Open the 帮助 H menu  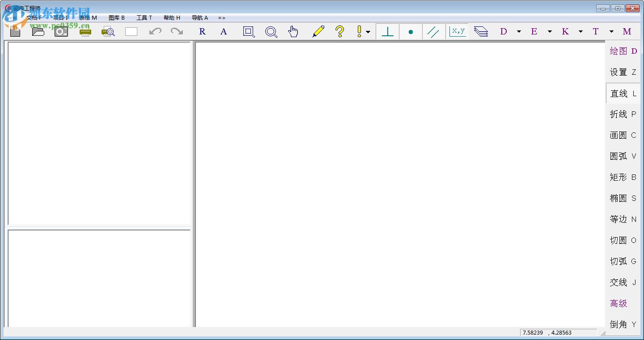pyautogui.click(x=172, y=18)
